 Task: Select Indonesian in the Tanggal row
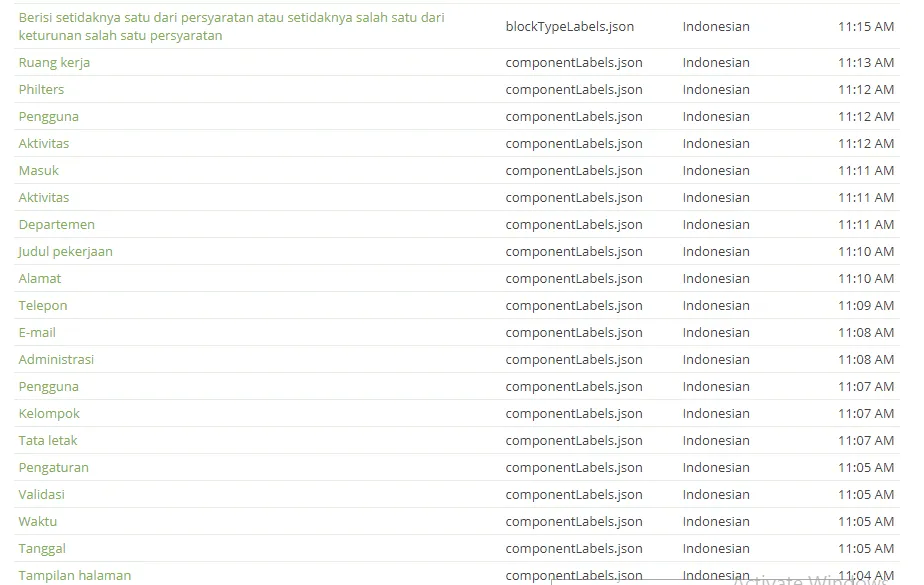(x=716, y=548)
